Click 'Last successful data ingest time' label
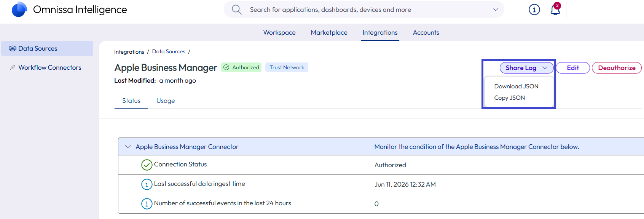The image size is (644, 219). (199, 184)
